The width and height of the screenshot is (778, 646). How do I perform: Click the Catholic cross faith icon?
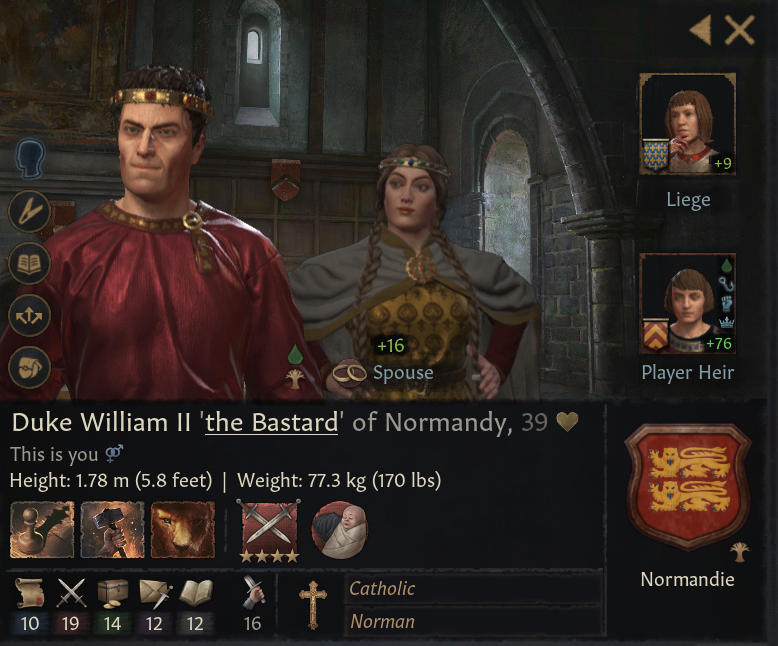pyautogui.click(x=313, y=604)
